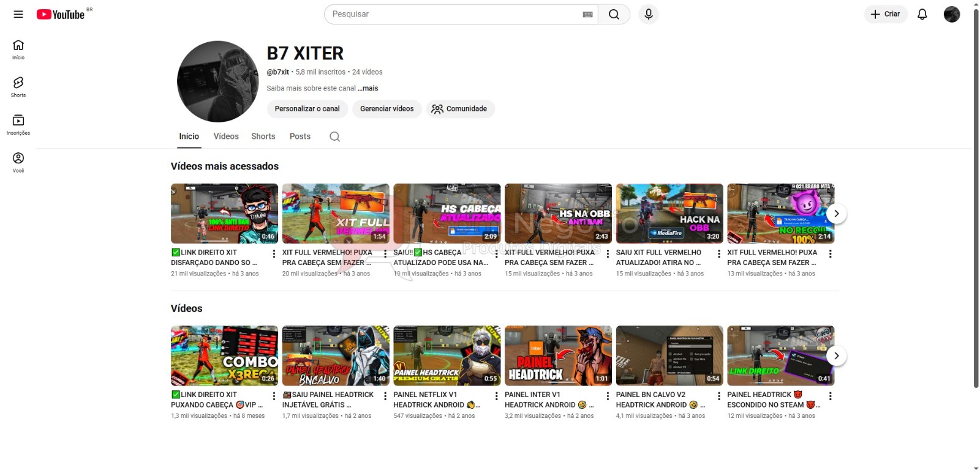
Task: Show next videos in Vídeos row
Action: (x=836, y=356)
